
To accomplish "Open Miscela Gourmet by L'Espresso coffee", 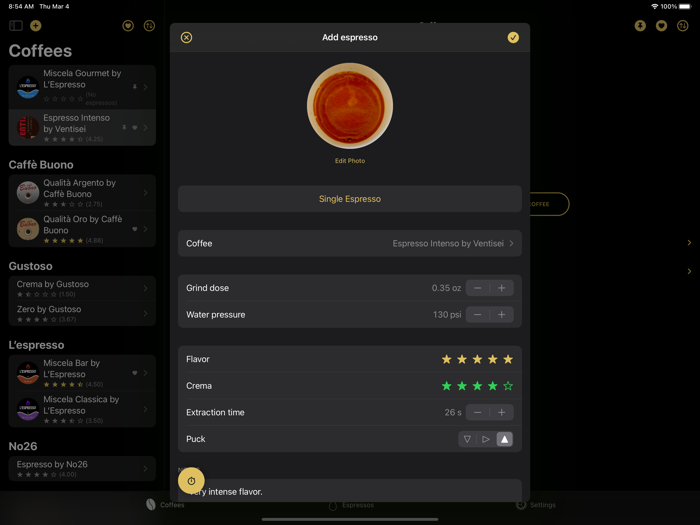I will click(x=82, y=87).
